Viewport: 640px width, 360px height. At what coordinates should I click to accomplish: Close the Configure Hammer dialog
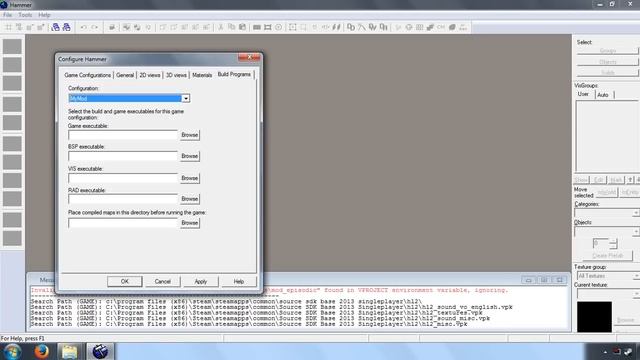pos(249,57)
